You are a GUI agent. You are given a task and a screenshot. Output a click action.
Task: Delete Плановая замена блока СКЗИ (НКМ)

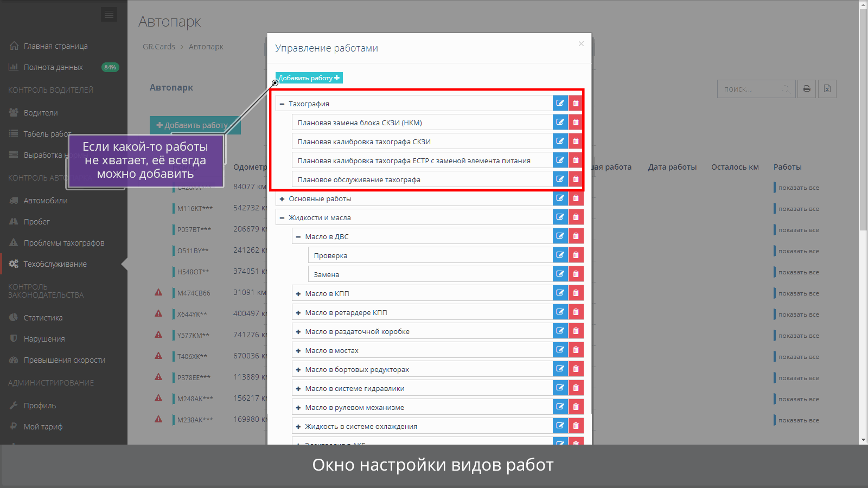pyautogui.click(x=576, y=122)
